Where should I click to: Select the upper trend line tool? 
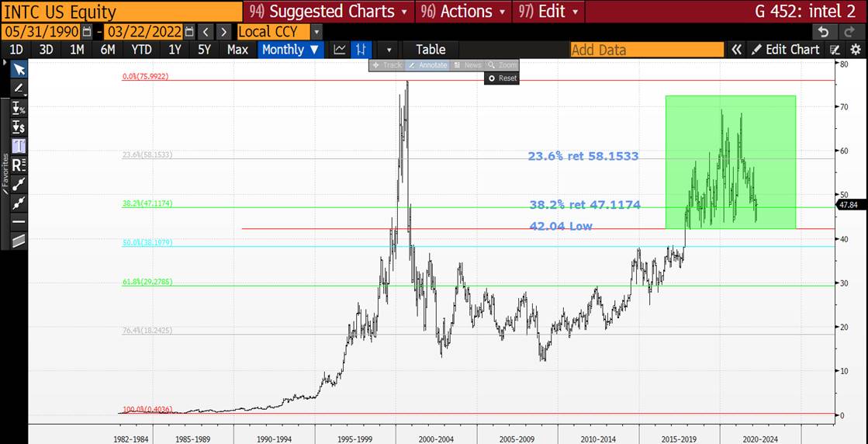coord(19,184)
